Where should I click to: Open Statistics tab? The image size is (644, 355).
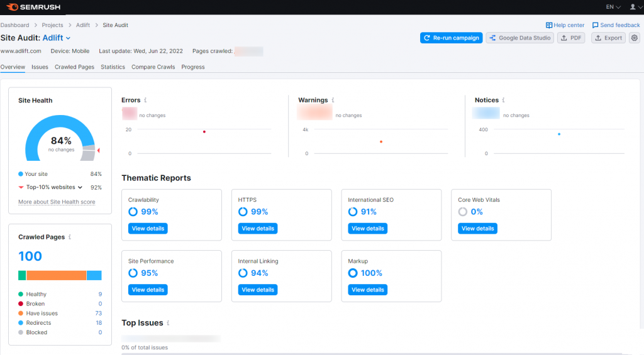[113, 67]
